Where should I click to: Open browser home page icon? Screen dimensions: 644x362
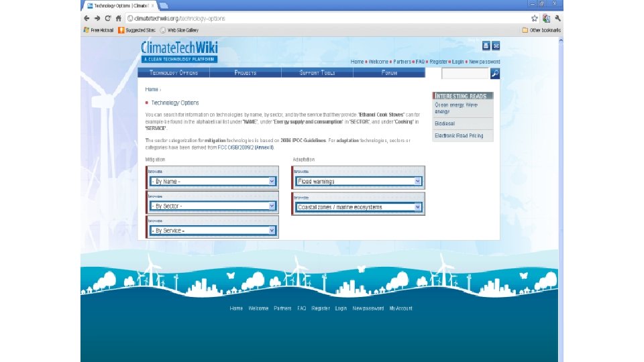click(118, 18)
